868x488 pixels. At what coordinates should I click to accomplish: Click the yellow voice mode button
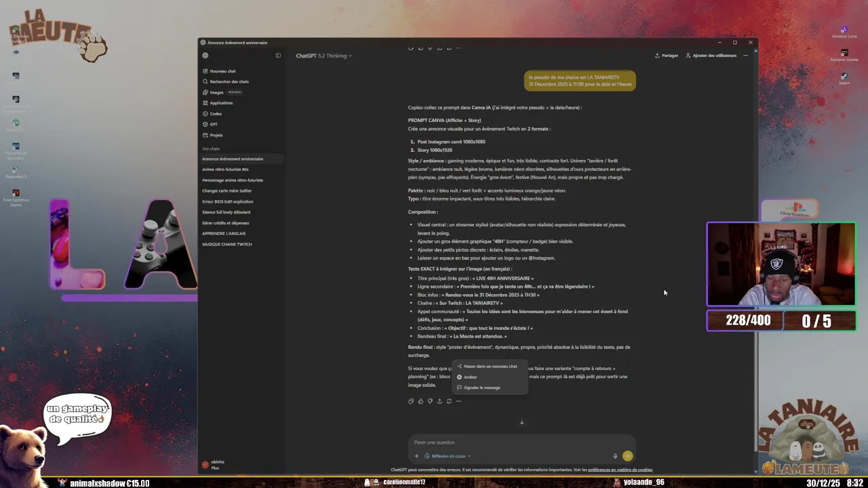(627, 456)
